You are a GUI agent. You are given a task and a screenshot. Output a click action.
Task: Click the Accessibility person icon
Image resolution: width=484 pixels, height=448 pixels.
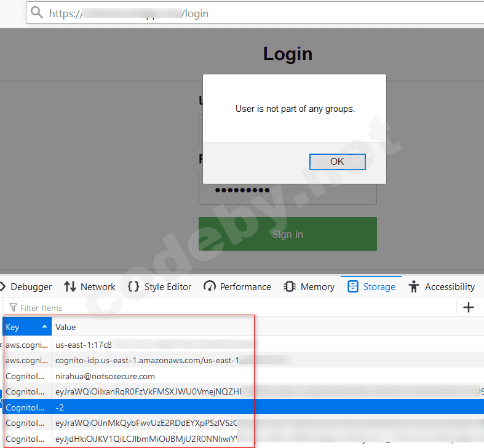(414, 286)
